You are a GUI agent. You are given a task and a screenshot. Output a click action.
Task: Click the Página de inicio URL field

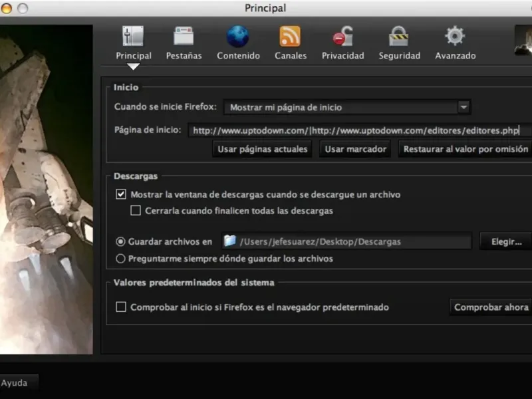pos(360,130)
